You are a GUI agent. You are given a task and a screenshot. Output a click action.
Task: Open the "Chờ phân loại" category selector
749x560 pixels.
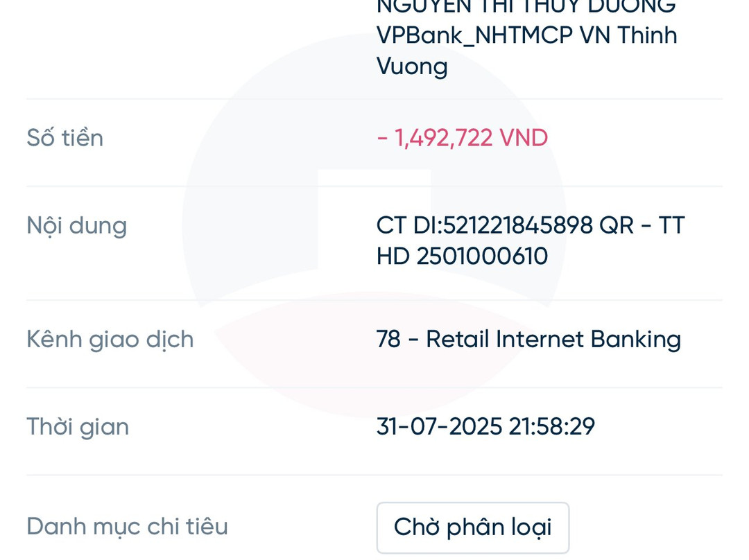(472, 527)
